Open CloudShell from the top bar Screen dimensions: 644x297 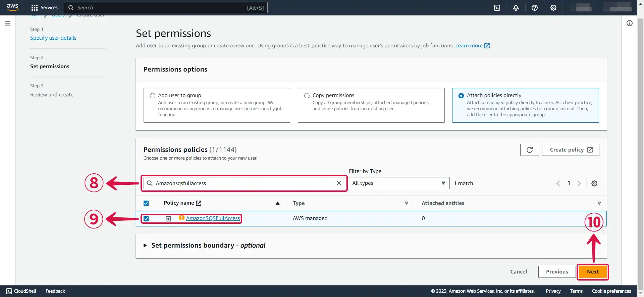pyautogui.click(x=497, y=8)
